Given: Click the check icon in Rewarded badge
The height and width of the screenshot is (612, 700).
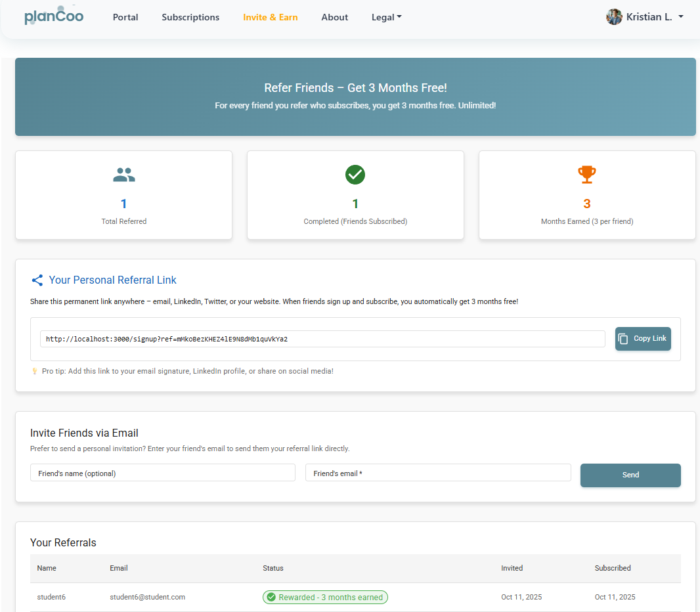Looking at the screenshot, I should [x=271, y=598].
